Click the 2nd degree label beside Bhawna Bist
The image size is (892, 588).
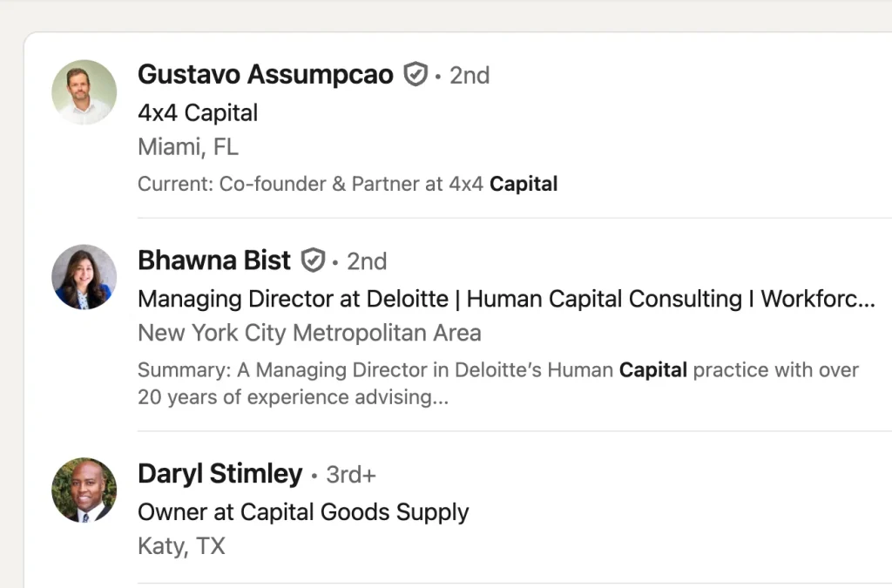(x=367, y=261)
